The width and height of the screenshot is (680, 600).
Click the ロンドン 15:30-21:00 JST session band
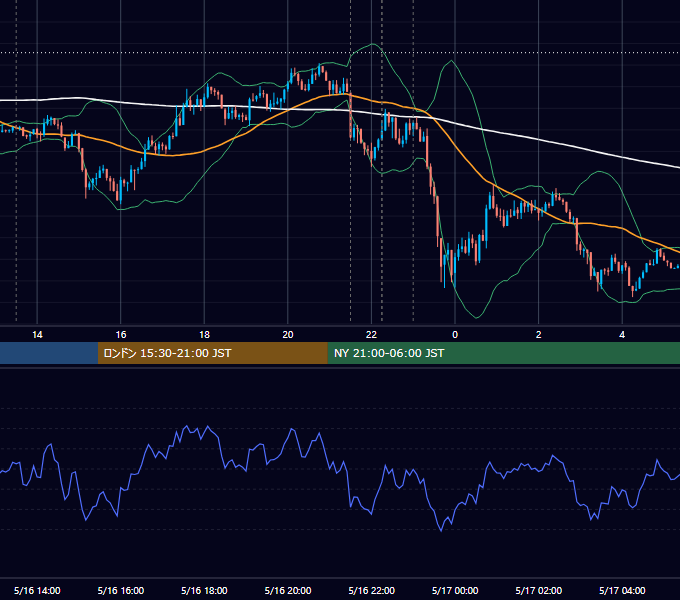pyautogui.click(x=212, y=353)
